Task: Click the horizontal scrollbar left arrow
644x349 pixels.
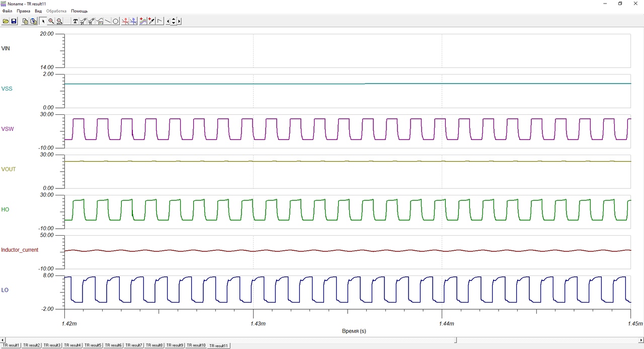Action: pos(3,339)
